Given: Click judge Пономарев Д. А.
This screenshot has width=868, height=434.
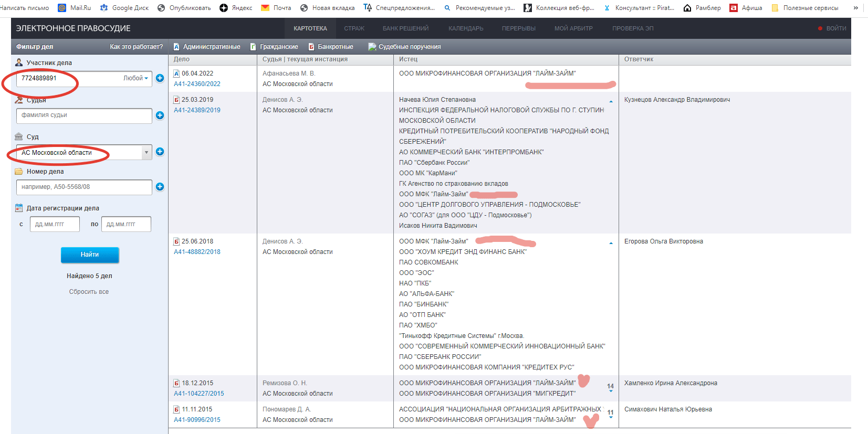Looking at the screenshot, I should 287,409.
